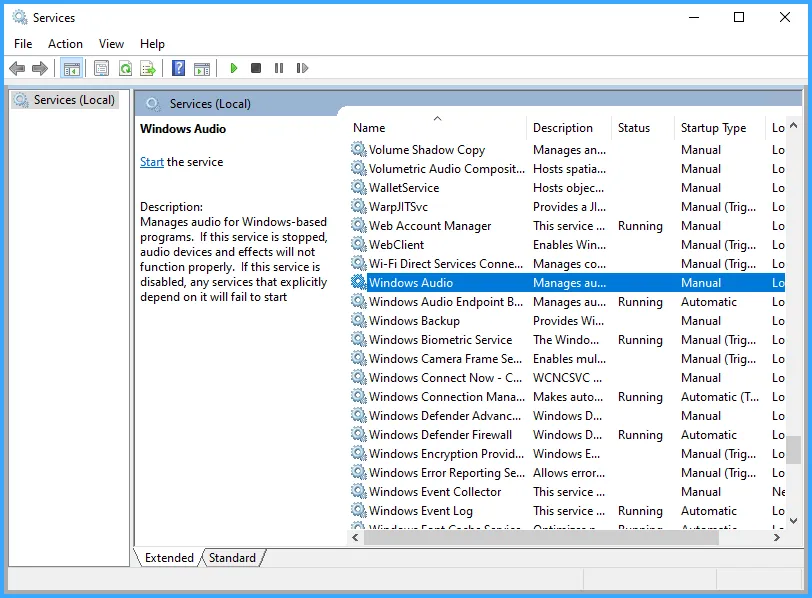The width and height of the screenshot is (812, 598).
Task: Switch to the Standard tab
Action: 232,557
